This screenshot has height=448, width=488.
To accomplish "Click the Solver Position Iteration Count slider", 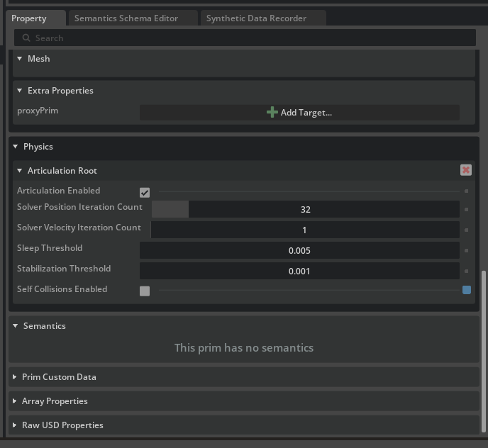I will pyautogui.click(x=305, y=209).
